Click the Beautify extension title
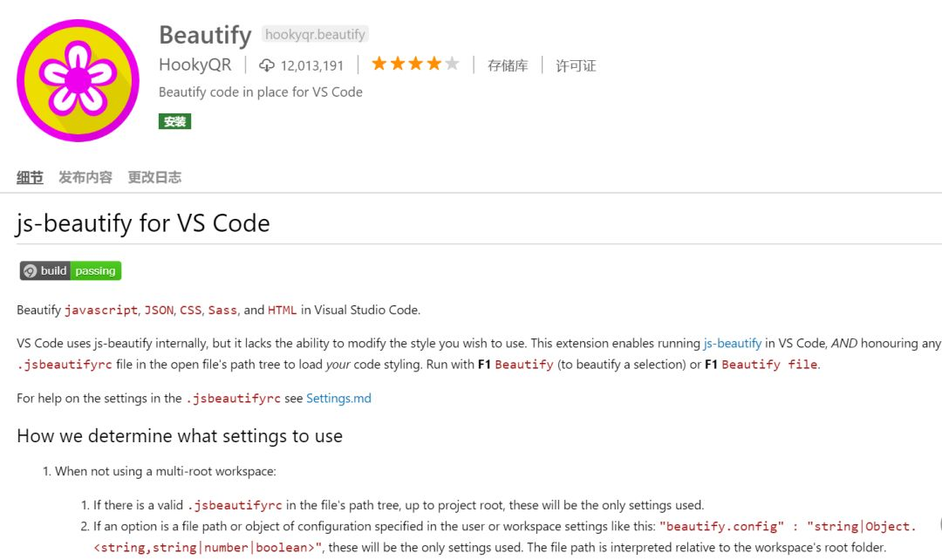This screenshot has width=942, height=560. click(x=205, y=35)
